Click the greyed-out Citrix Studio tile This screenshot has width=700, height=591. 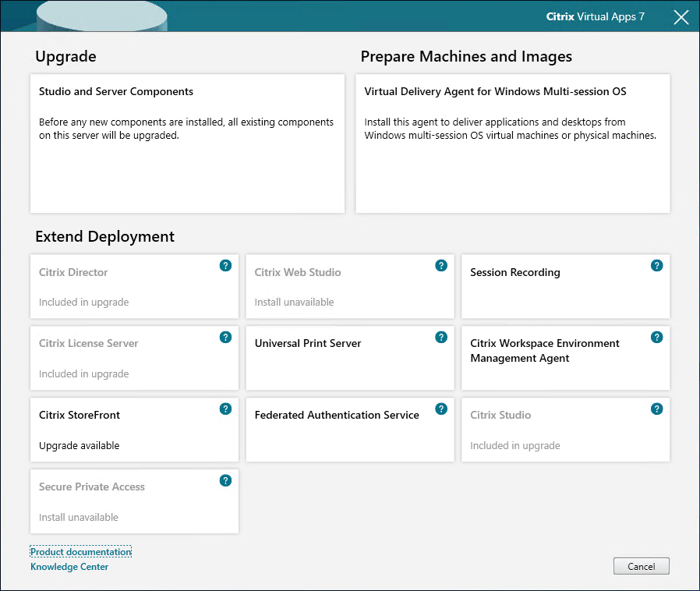tap(566, 430)
